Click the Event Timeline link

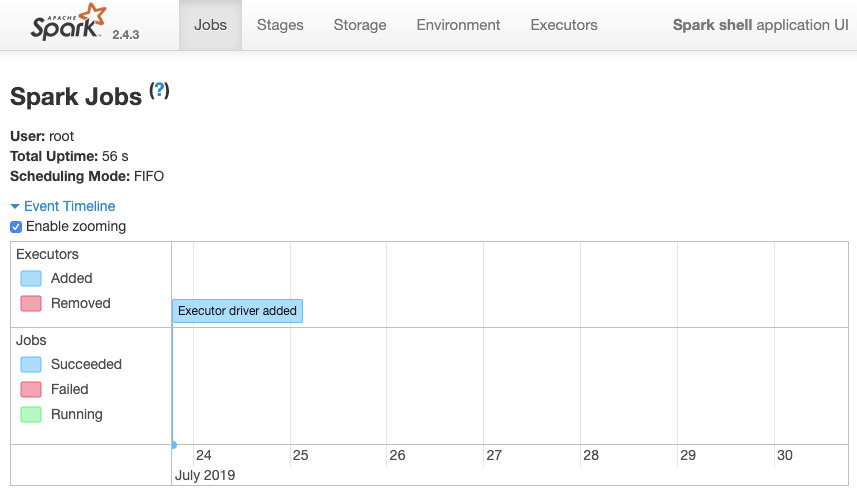coord(69,206)
